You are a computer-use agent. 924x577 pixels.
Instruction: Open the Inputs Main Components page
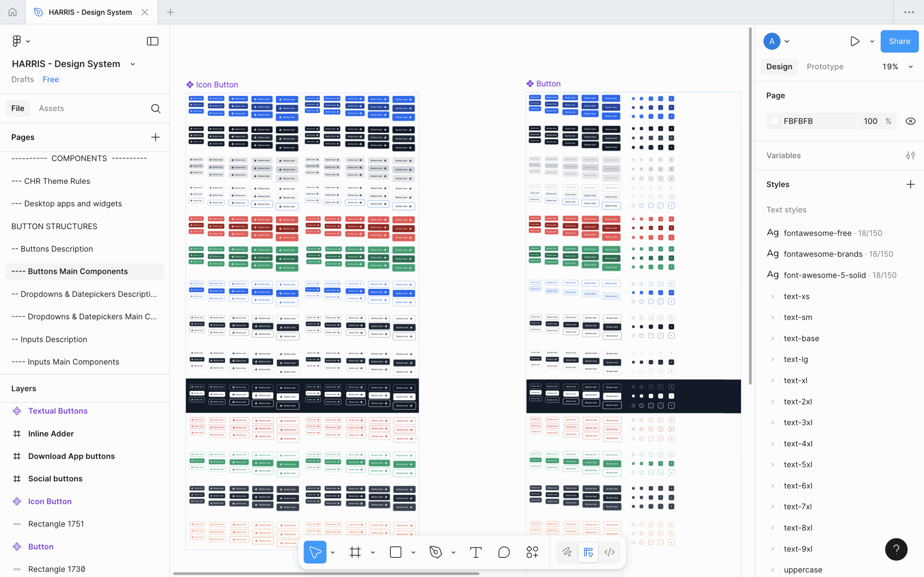[73, 362]
